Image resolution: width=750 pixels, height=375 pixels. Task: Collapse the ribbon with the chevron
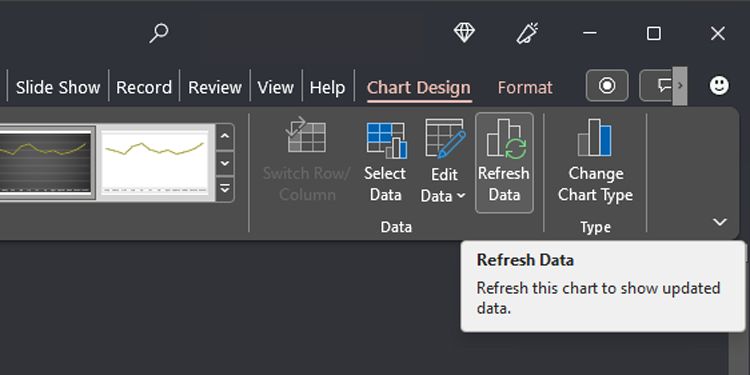pos(719,222)
